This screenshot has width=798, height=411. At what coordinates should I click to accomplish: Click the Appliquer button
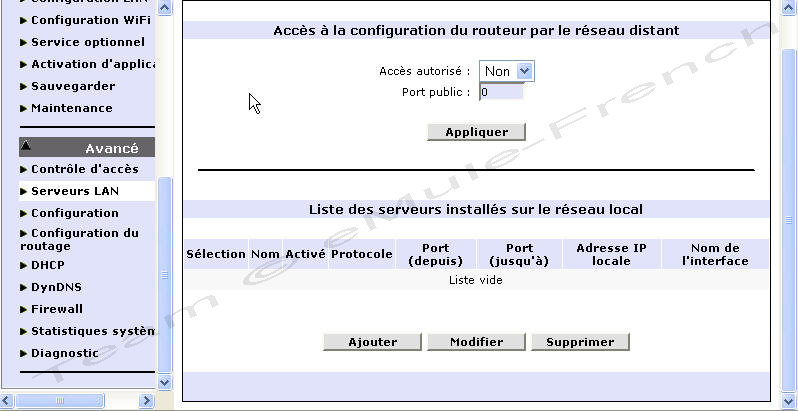(x=476, y=132)
